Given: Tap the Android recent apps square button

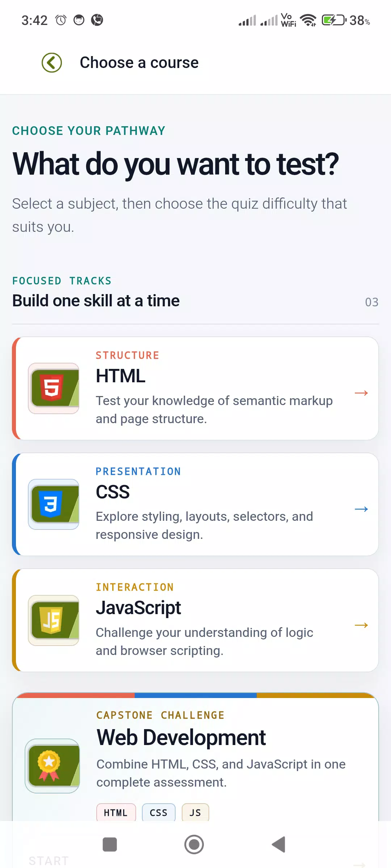Looking at the screenshot, I should (110, 844).
